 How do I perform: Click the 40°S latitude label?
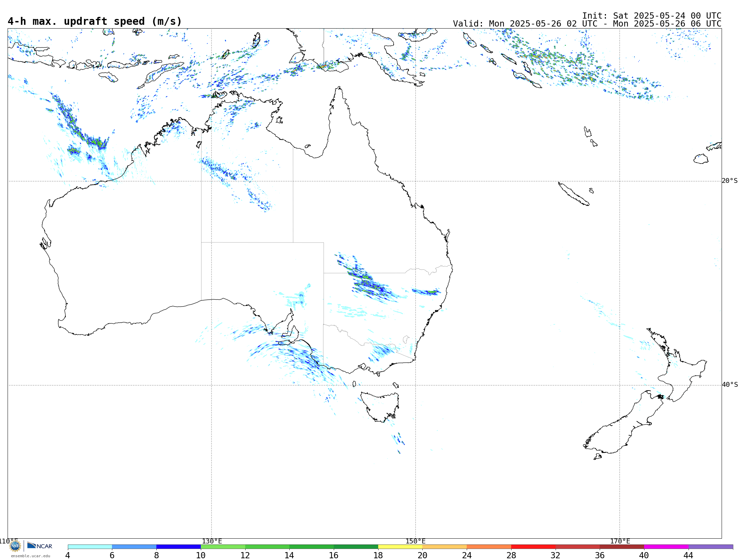(730, 385)
